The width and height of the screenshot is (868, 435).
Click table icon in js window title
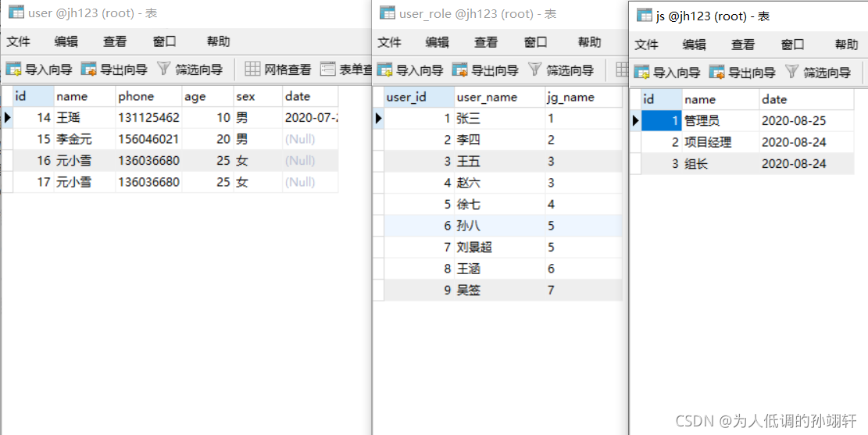click(645, 16)
